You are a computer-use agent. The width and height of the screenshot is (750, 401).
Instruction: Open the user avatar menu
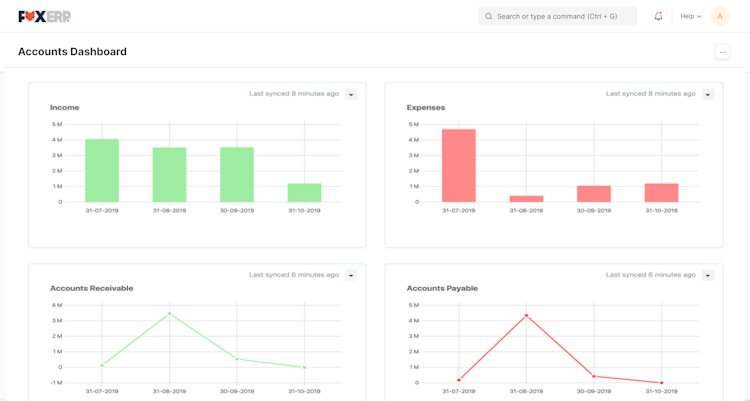click(x=719, y=16)
